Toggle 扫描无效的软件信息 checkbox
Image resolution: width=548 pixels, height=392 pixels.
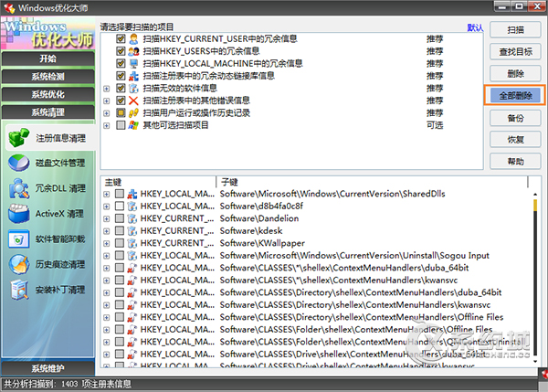coord(121,88)
